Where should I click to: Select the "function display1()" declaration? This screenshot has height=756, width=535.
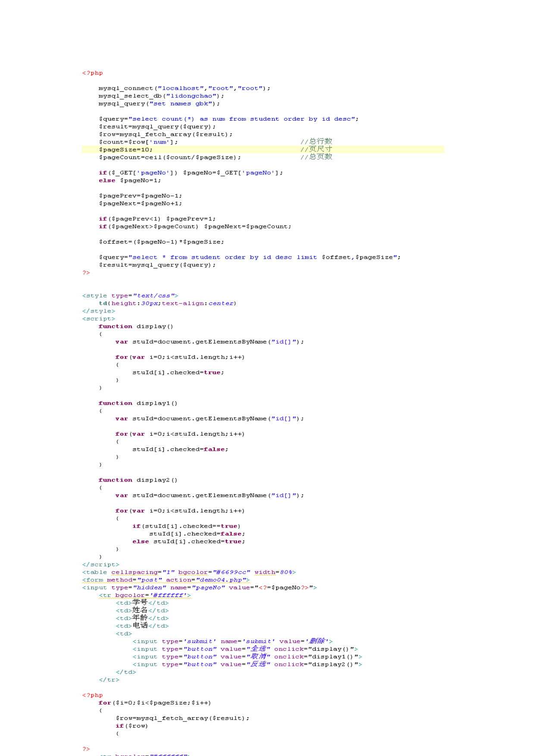tap(138, 403)
